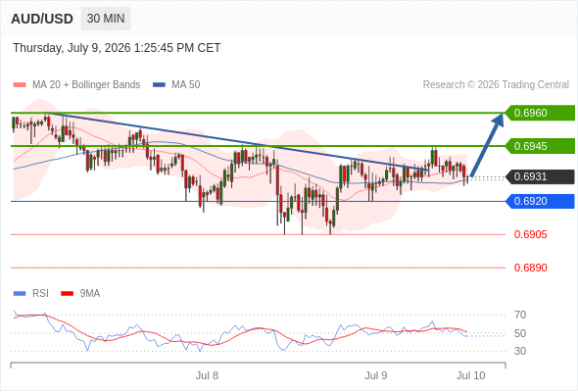The height and width of the screenshot is (392, 578).
Task: Click the 0.6905 support level label
Action: point(530,234)
